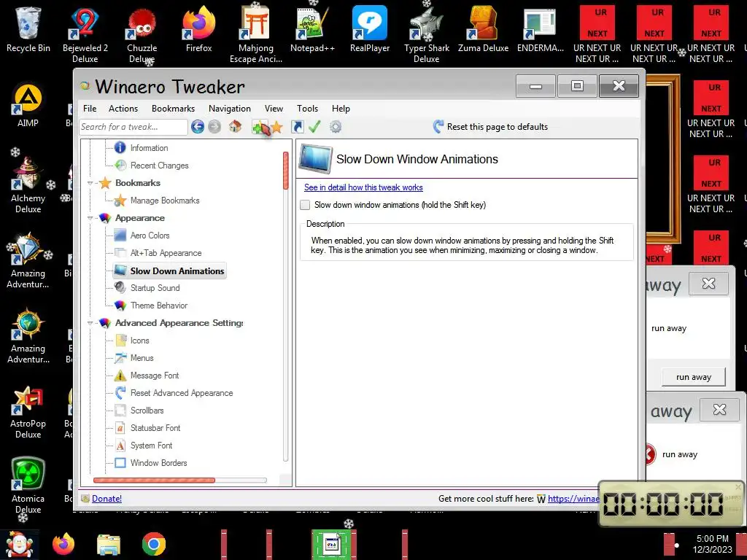
Task: Click the green checkmark toolbar icon
Action: [x=314, y=127]
